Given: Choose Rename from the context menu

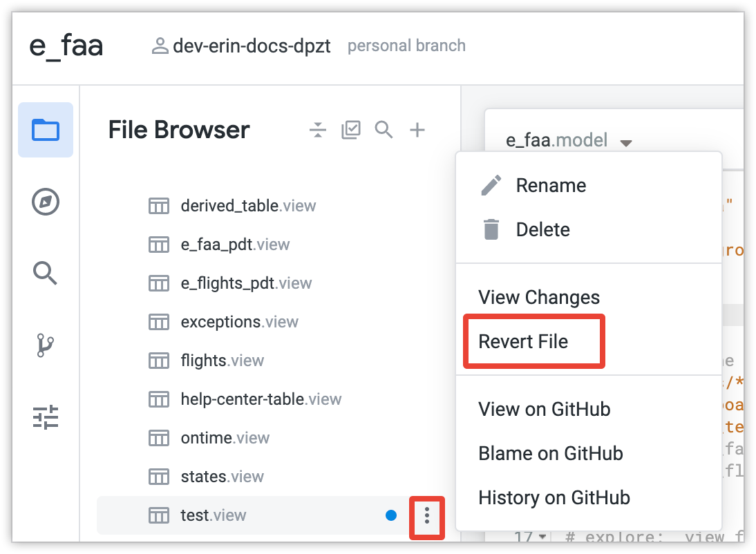Looking at the screenshot, I should [x=551, y=185].
